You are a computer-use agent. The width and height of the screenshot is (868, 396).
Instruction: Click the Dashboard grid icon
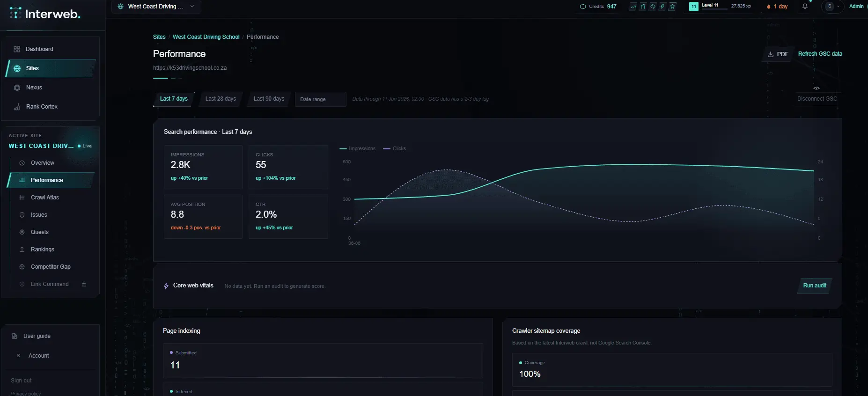17,49
